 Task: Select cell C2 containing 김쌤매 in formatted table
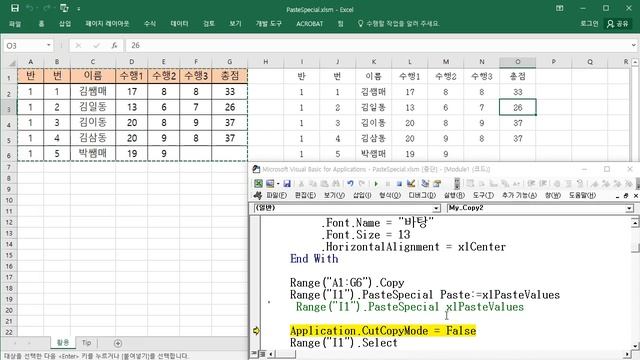pos(93,91)
